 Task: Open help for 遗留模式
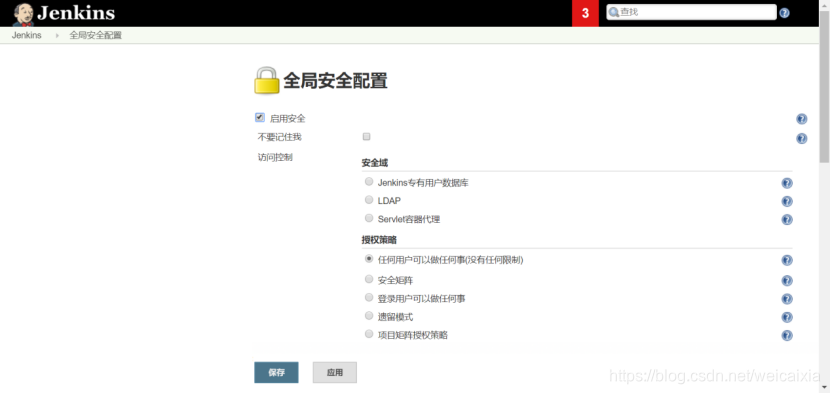pyautogui.click(x=787, y=317)
